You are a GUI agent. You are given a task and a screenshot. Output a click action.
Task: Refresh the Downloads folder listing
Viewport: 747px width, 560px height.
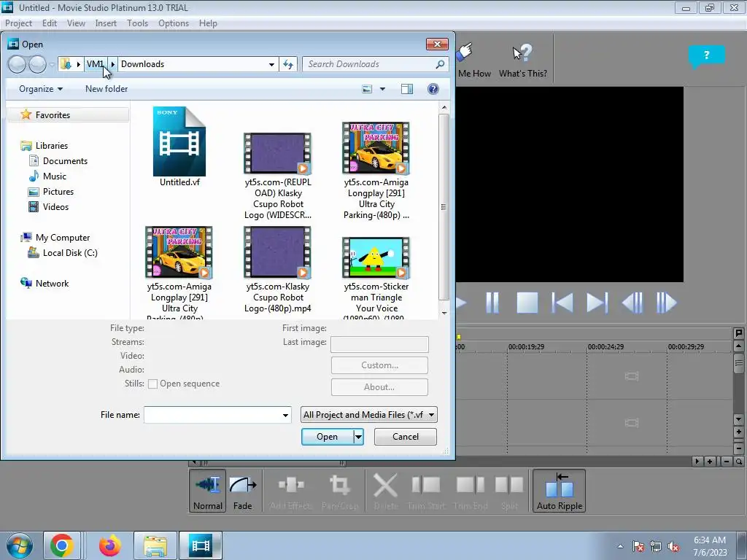pos(288,64)
